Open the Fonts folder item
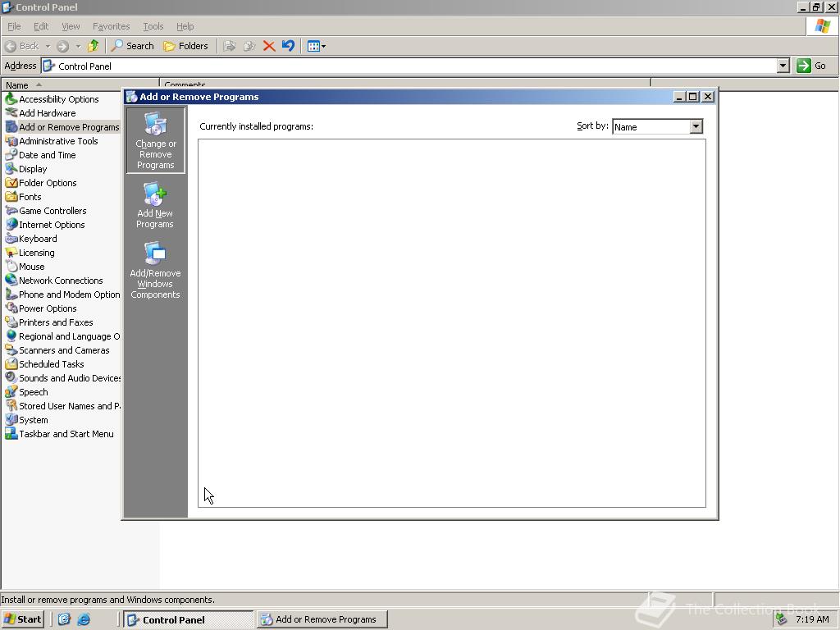Screen dimensions: 840x630 click(x=23, y=197)
